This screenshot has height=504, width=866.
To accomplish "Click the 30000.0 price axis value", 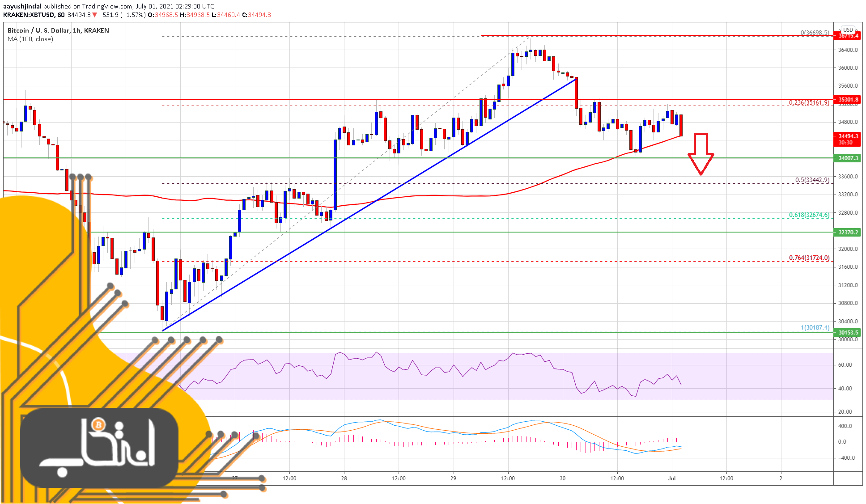I will coord(848,339).
